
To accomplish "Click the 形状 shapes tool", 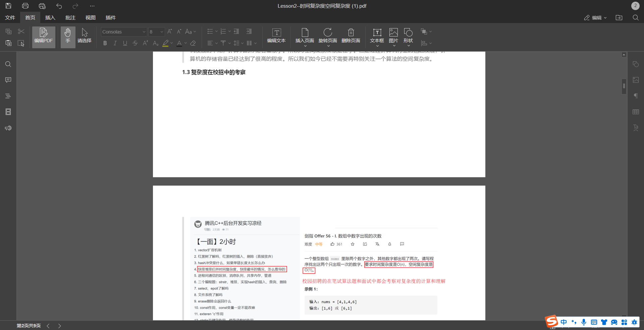I will pyautogui.click(x=408, y=37).
